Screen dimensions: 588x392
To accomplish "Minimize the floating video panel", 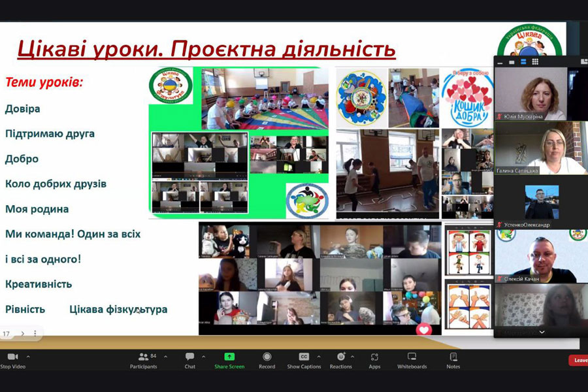I will coord(500,62).
